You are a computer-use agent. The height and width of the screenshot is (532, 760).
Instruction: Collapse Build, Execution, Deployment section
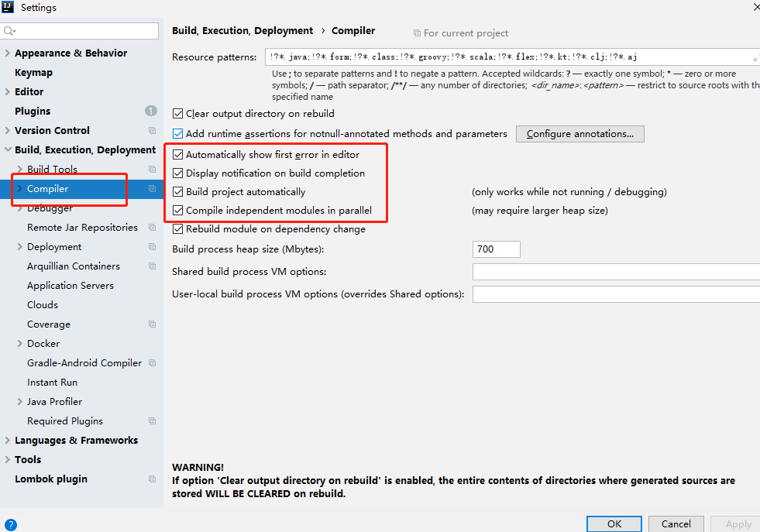pos(8,149)
